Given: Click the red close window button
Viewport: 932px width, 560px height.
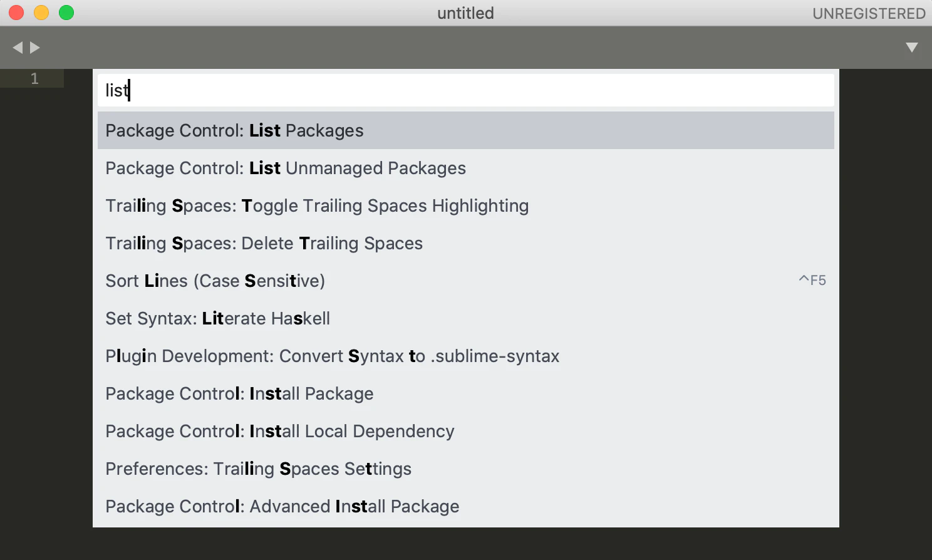Looking at the screenshot, I should point(16,13).
